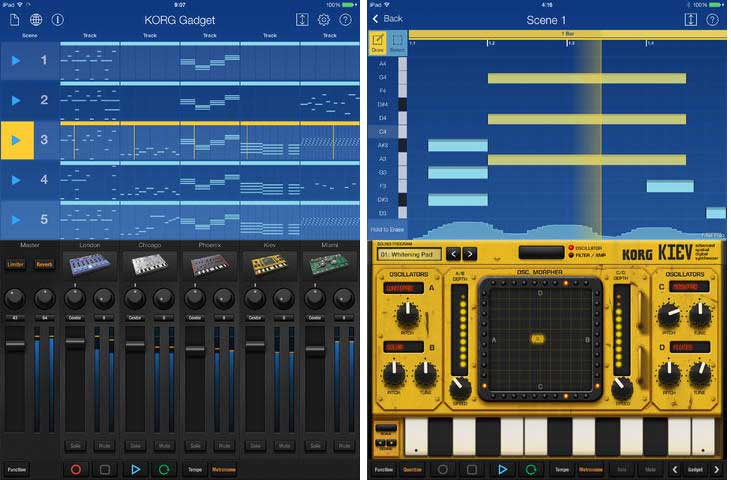Open Oscillator B waveform selector

[x=404, y=347]
